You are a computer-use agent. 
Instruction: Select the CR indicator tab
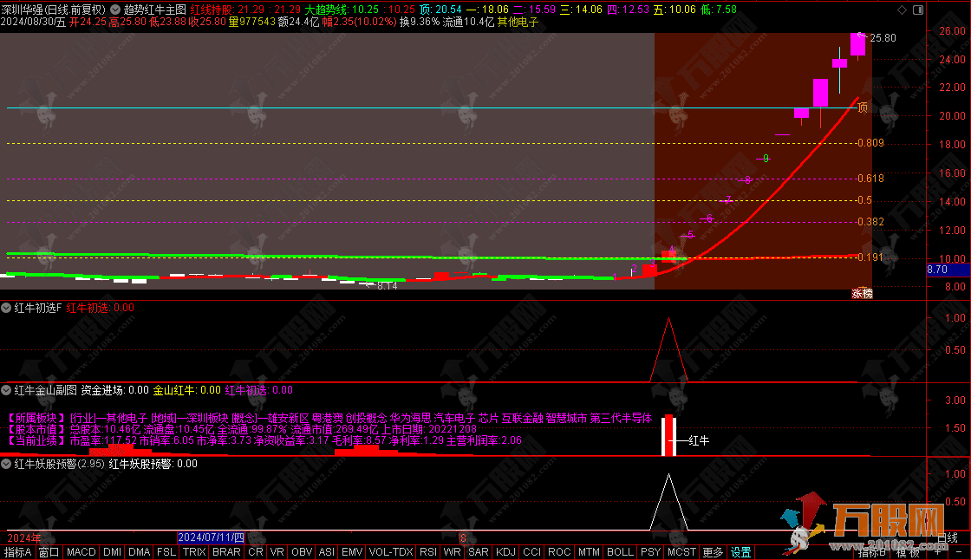coord(256,552)
